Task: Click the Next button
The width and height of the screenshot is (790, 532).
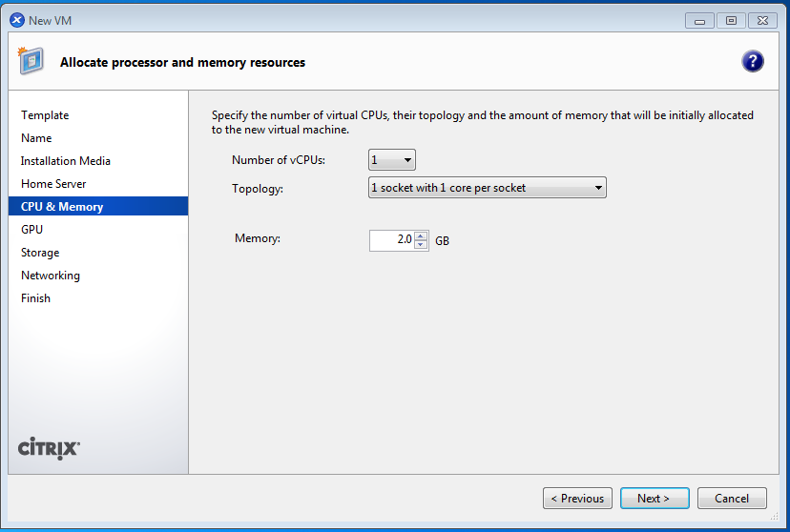Action: tap(653, 498)
